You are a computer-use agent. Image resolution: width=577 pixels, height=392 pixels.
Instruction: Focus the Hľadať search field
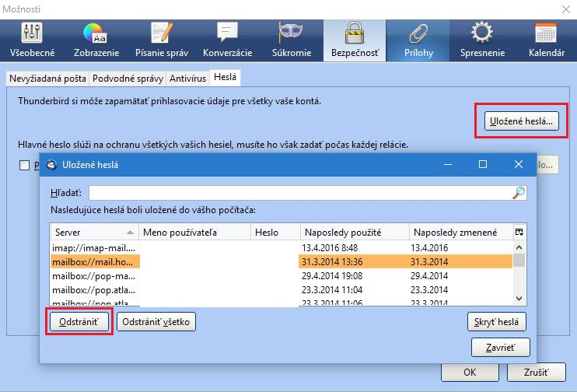(x=308, y=193)
